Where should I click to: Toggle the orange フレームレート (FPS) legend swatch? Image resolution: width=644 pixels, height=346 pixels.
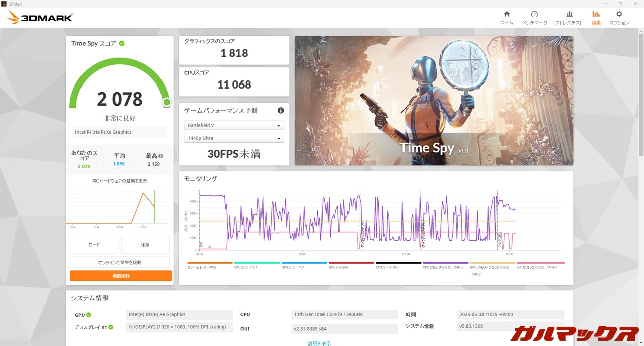click(210, 263)
